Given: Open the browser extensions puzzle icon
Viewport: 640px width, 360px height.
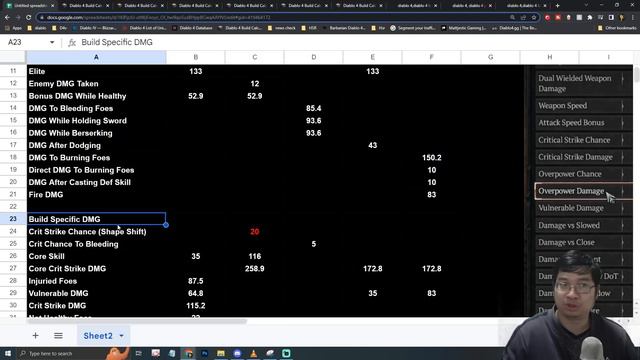Looking at the screenshot, I should tap(589, 18).
